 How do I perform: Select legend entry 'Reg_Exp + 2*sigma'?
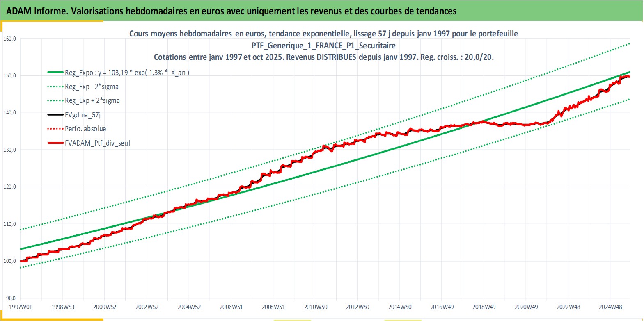click(92, 100)
